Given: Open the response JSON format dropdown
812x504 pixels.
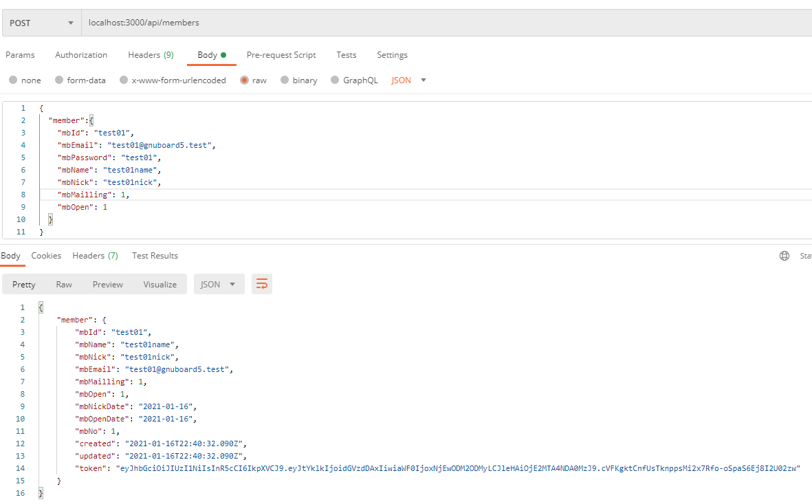Looking at the screenshot, I should click(x=219, y=284).
